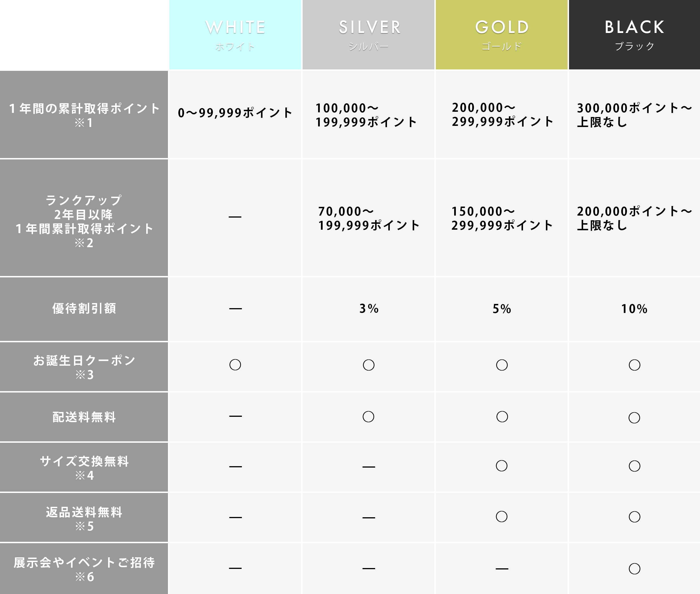
Task: Click the 10% discount cell
Action: pyautogui.click(x=634, y=309)
